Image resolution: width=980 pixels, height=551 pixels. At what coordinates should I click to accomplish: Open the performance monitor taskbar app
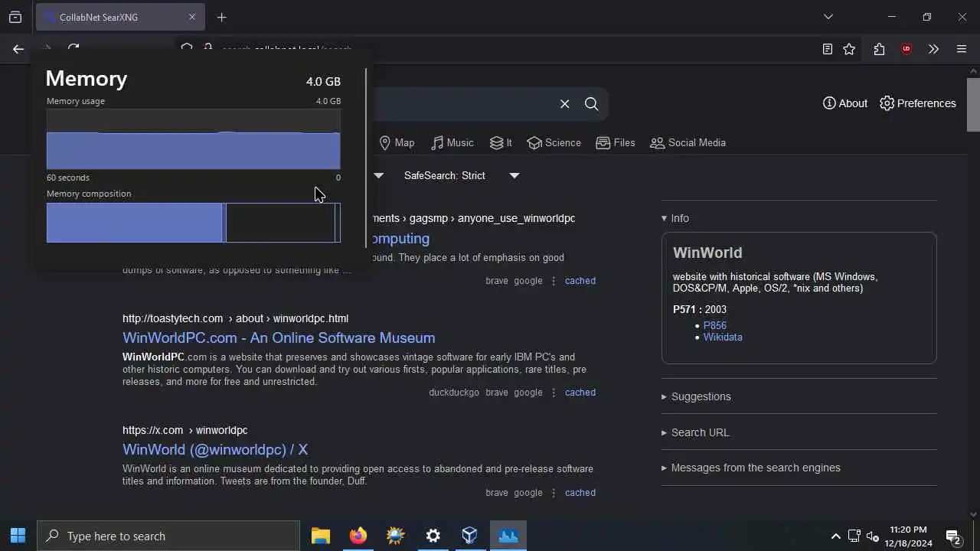point(508,536)
